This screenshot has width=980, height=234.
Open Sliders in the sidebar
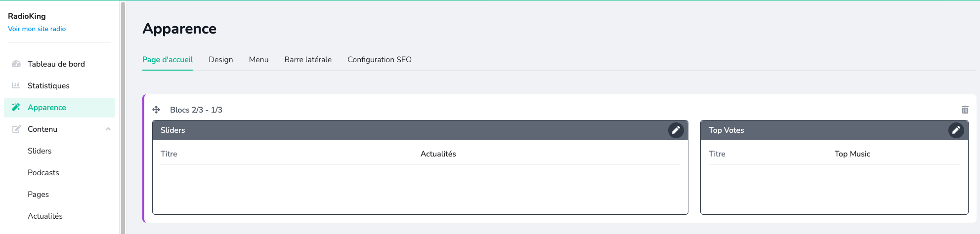coord(40,151)
